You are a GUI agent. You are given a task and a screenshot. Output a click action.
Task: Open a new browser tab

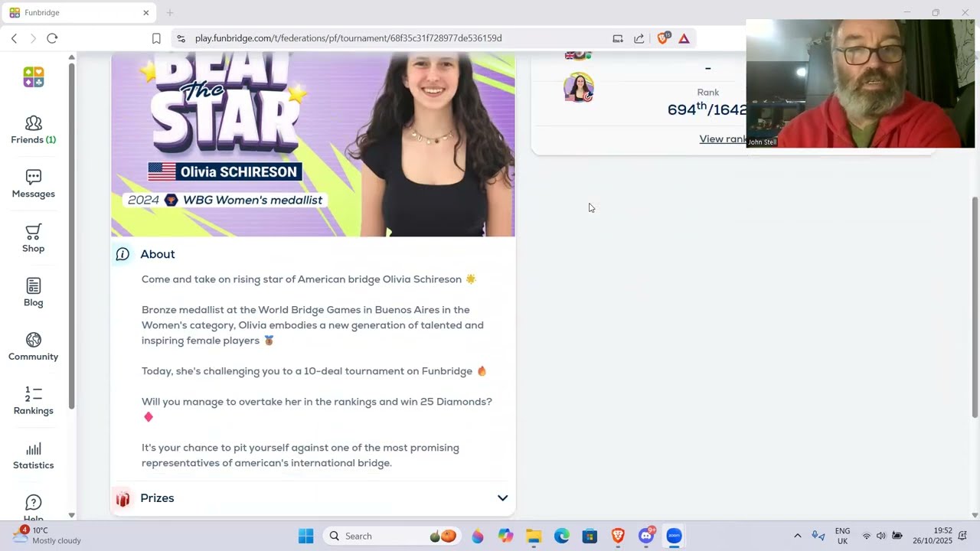point(170,13)
